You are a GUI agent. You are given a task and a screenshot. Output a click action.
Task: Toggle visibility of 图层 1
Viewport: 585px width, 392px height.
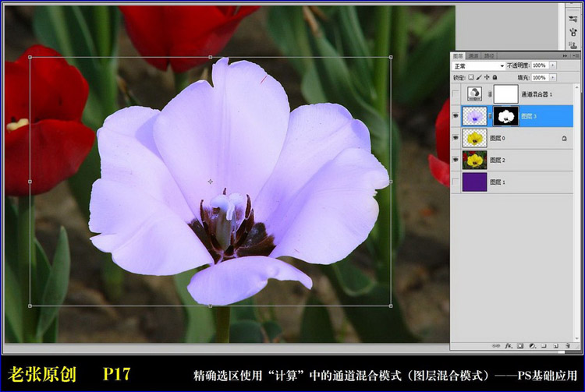click(456, 182)
